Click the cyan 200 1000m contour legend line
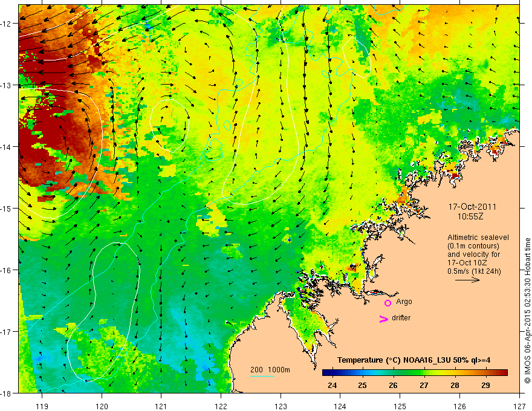The width and height of the screenshot is (532, 411). (262, 376)
